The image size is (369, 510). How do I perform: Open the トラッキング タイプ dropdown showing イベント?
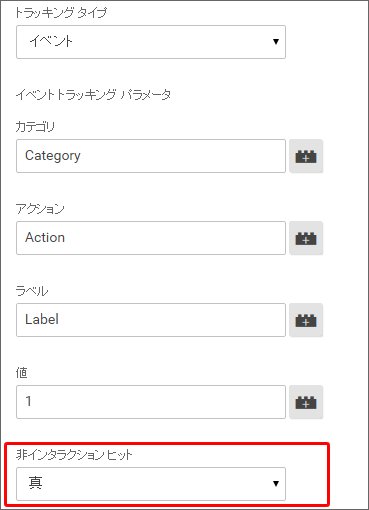(x=151, y=42)
